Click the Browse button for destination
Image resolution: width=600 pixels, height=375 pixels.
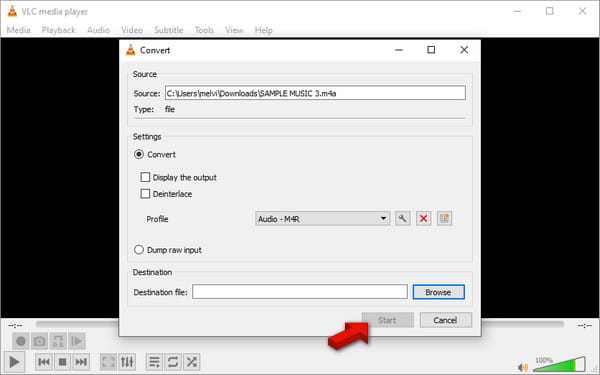click(x=439, y=292)
